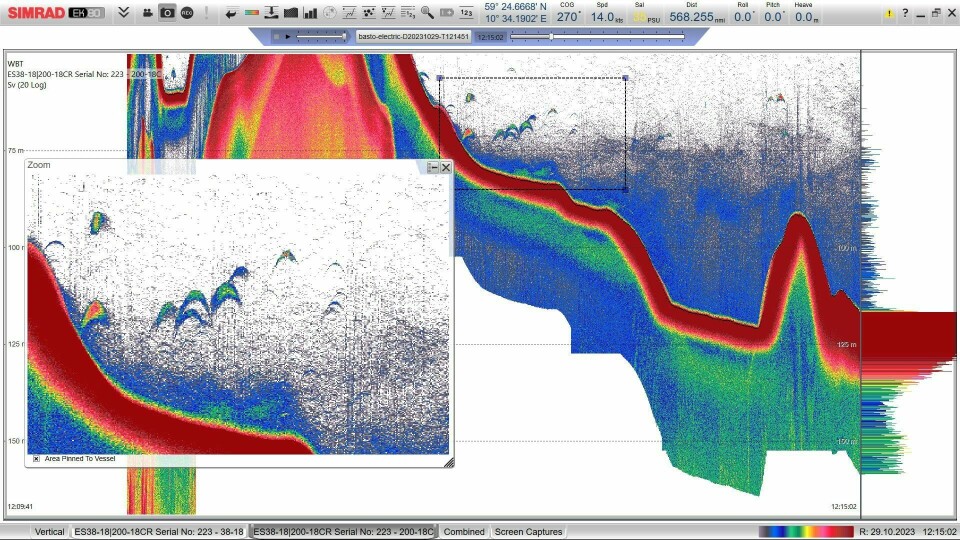Image resolution: width=960 pixels, height=540 pixels.
Task: Toggle Area Pinned To Vessel checkbox
Action: pos(37,459)
